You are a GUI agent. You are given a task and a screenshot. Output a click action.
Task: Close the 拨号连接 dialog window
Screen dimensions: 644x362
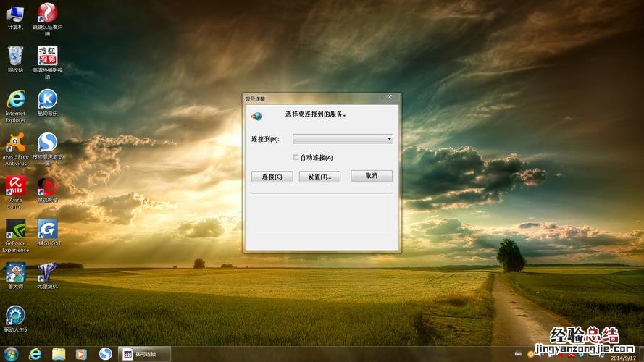point(389,97)
